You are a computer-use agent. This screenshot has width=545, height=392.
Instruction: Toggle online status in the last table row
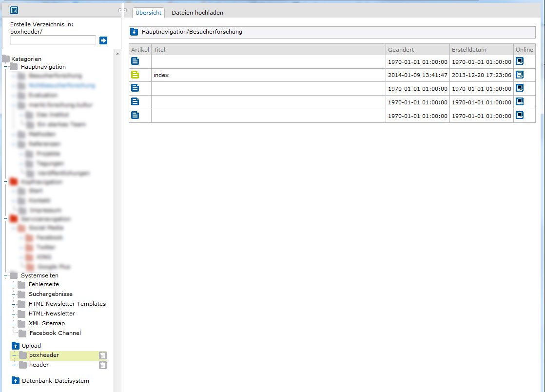pos(520,115)
